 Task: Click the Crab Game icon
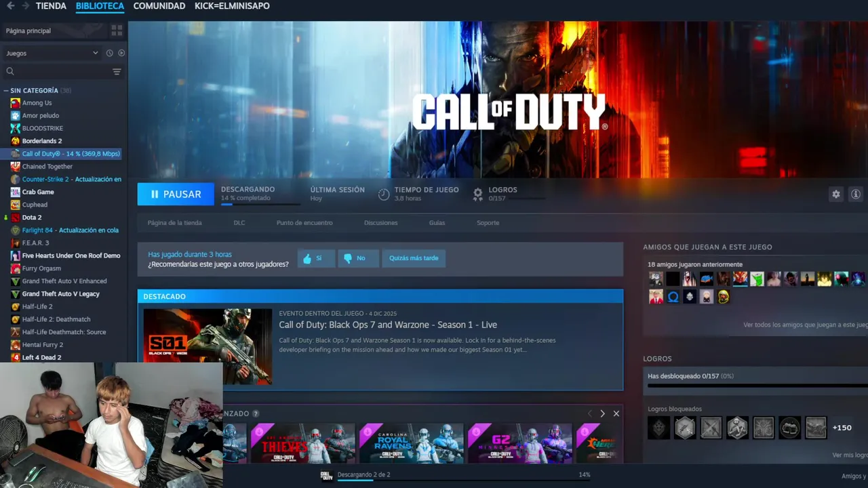pyautogui.click(x=16, y=192)
